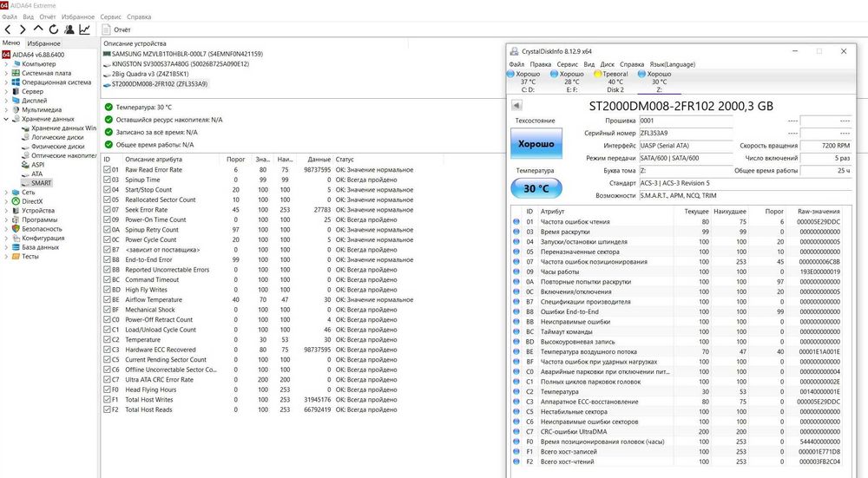Open the Правка menu in CrystalDiskInfo
Viewport: 868px width, 478px height.
tap(540, 64)
